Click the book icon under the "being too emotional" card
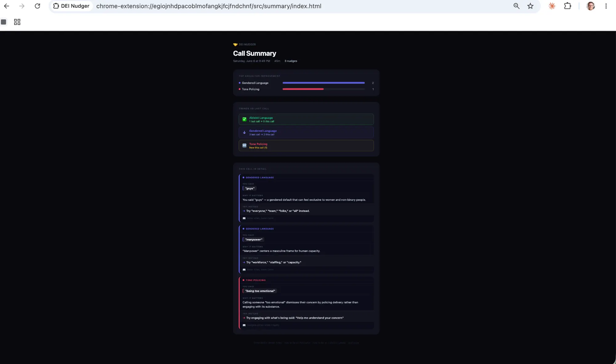 pos(244,325)
